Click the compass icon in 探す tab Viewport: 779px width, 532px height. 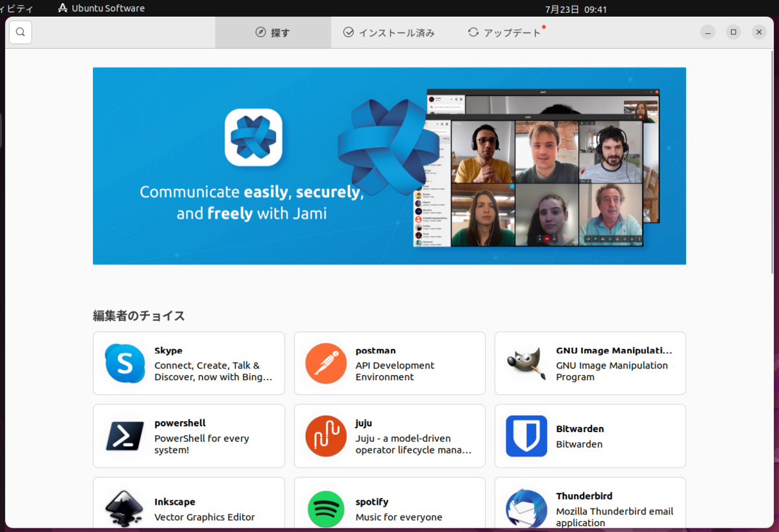coord(261,32)
